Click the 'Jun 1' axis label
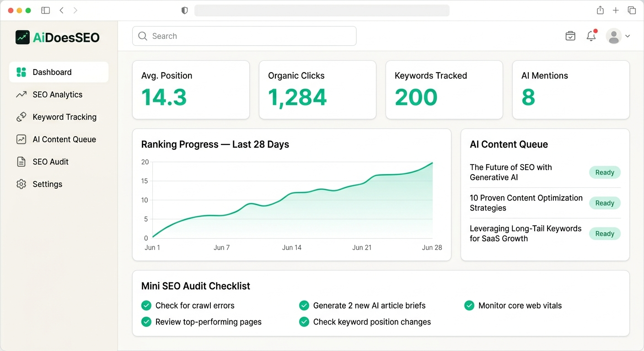Viewport: 644px width, 351px height. click(152, 248)
